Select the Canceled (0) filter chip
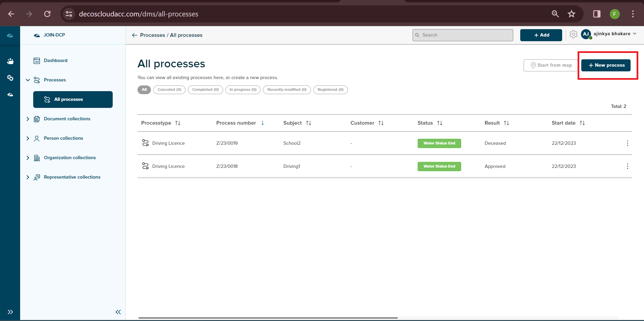Viewport: 644px width, 321px height. click(169, 90)
